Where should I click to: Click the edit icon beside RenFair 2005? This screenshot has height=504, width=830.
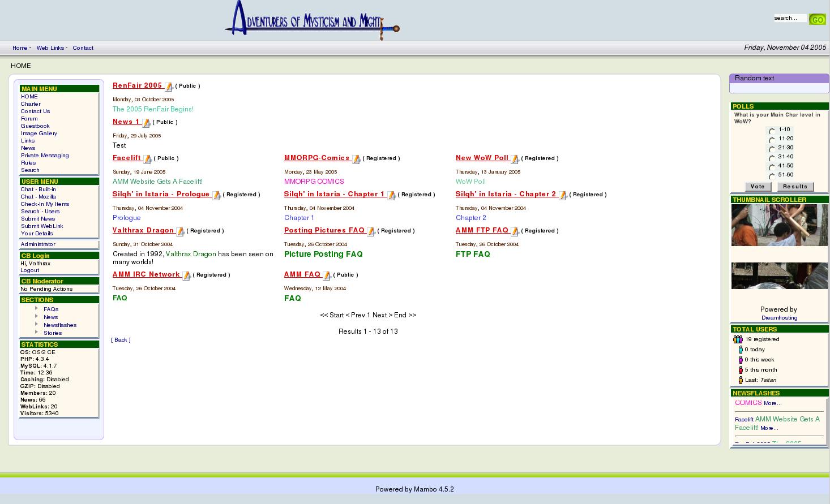[x=169, y=87]
